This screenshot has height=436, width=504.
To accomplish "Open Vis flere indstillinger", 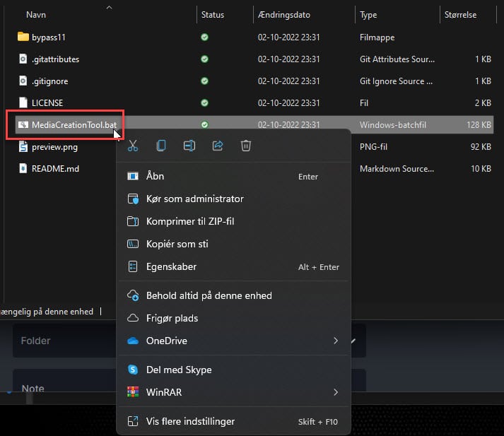I will [233, 421].
